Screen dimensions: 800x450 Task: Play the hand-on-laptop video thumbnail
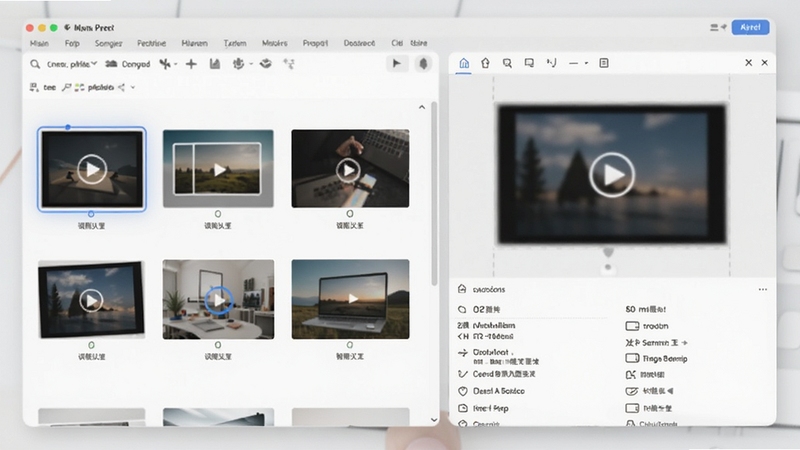pos(350,169)
